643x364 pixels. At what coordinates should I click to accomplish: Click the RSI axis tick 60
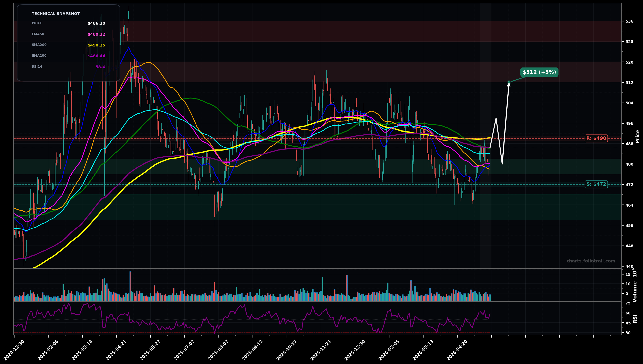(x=628, y=313)
